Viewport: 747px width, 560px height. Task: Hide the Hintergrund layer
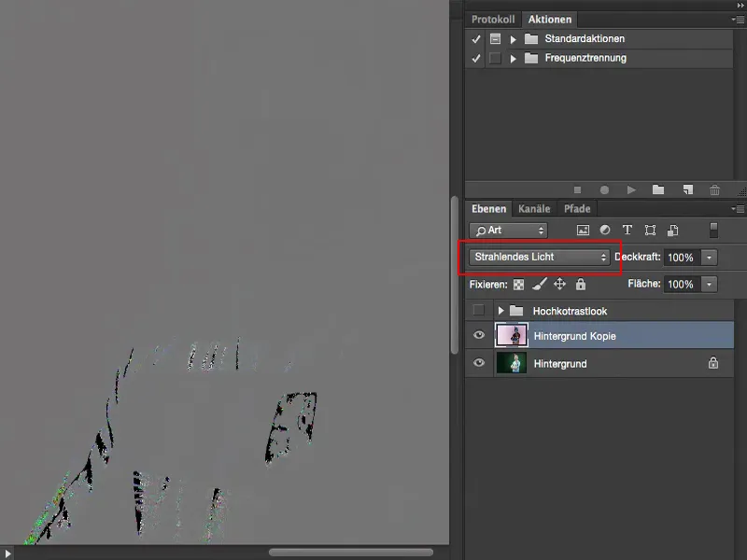(x=479, y=363)
